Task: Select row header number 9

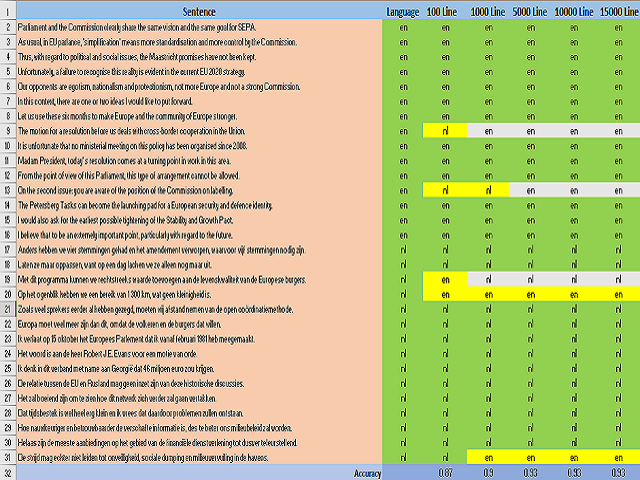Action: [8, 131]
